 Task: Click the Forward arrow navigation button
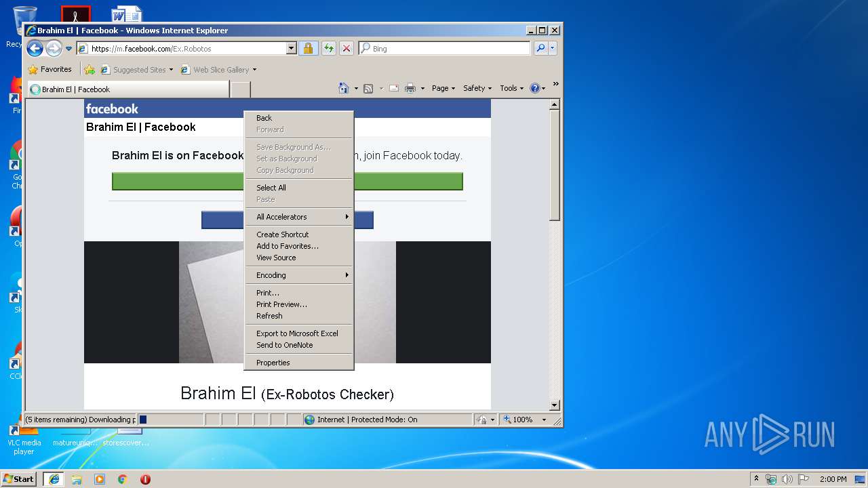click(x=54, y=48)
